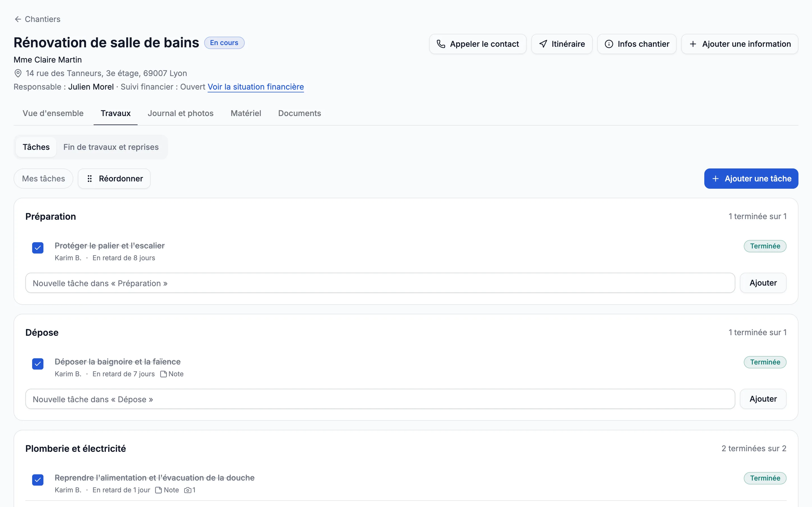Focus the Nouvelle tâche dans Préparation field
The height and width of the screenshot is (507, 812).
[x=380, y=283]
